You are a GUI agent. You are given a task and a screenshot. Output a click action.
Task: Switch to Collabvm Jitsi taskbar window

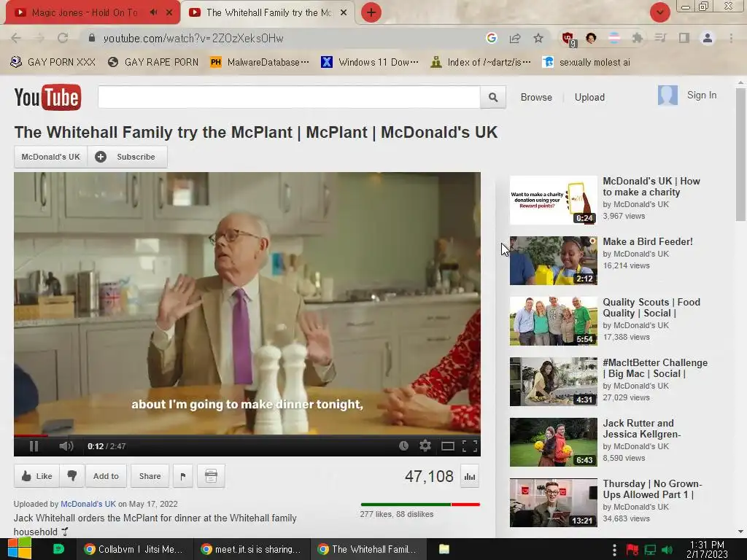133,549
